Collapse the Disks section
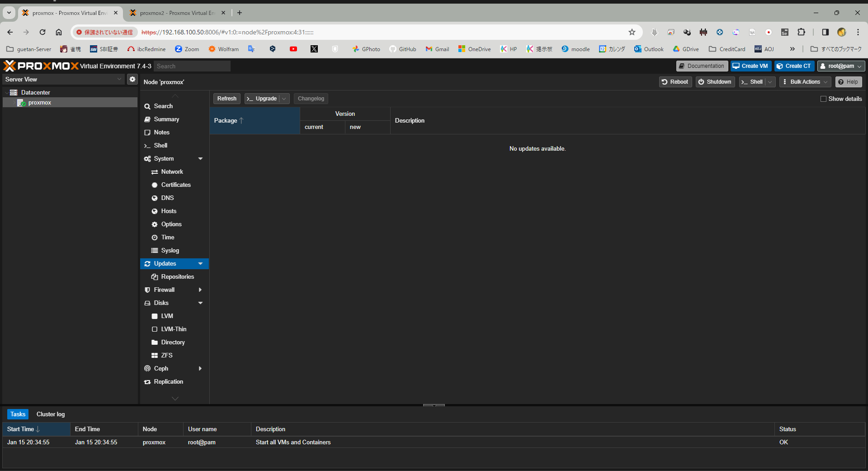 (x=200, y=303)
